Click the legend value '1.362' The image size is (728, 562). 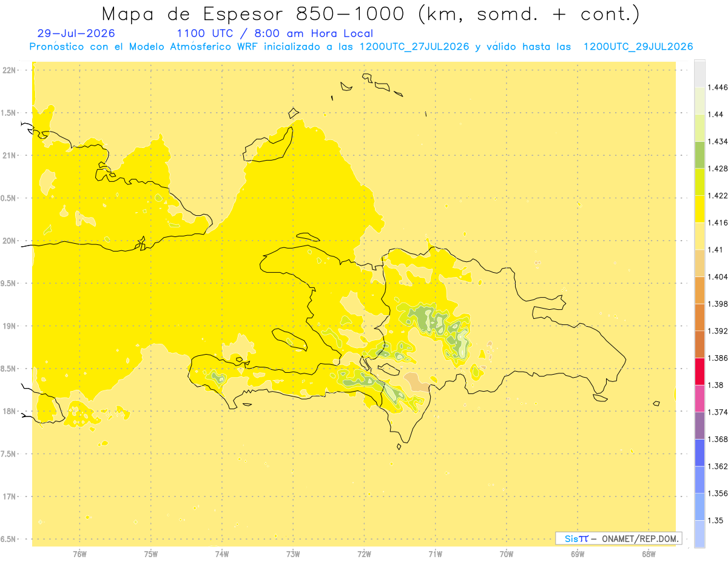(718, 466)
